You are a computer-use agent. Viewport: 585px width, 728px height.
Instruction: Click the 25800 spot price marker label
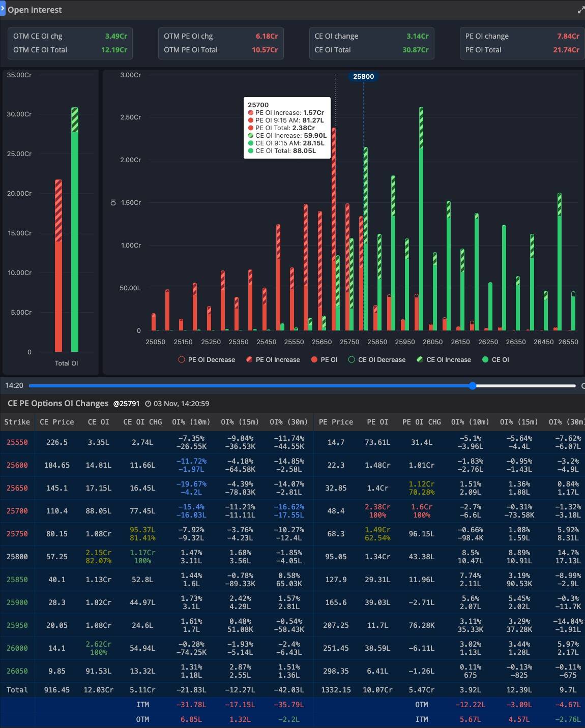click(x=363, y=76)
